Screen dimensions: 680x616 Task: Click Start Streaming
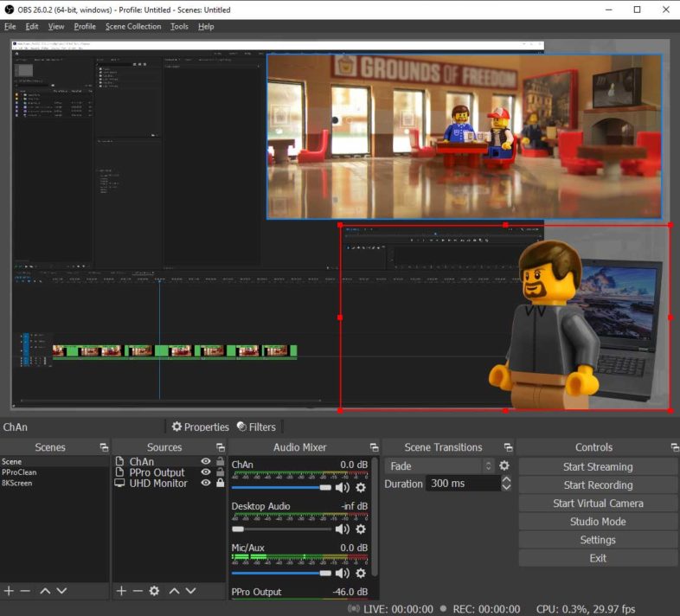(x=598, y=467)
